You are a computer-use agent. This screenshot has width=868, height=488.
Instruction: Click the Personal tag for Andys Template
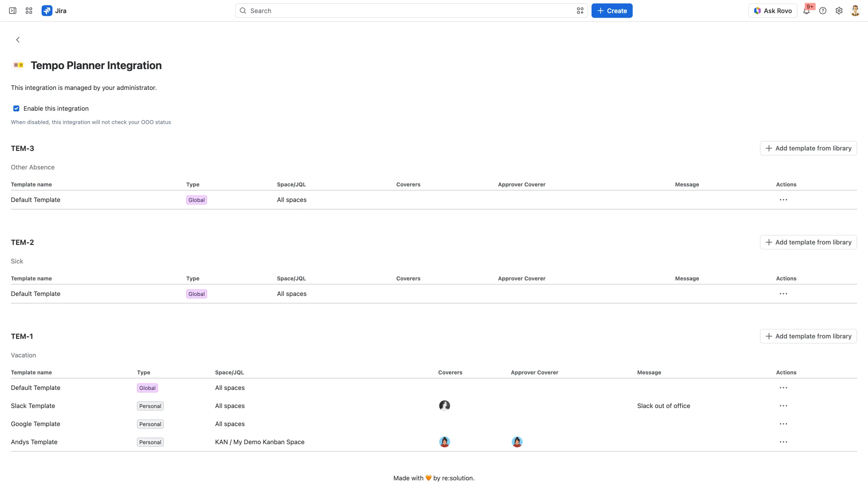(150, 442)
